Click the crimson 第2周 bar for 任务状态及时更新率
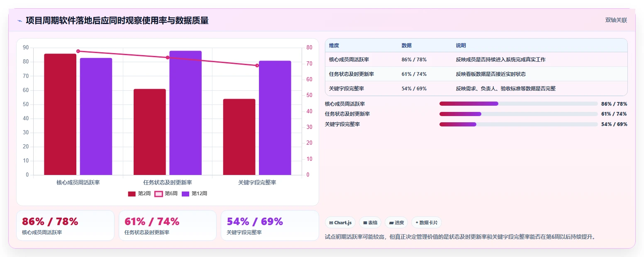Image resolution: width=644 pixels, height=257 pixels. point(150,132)
